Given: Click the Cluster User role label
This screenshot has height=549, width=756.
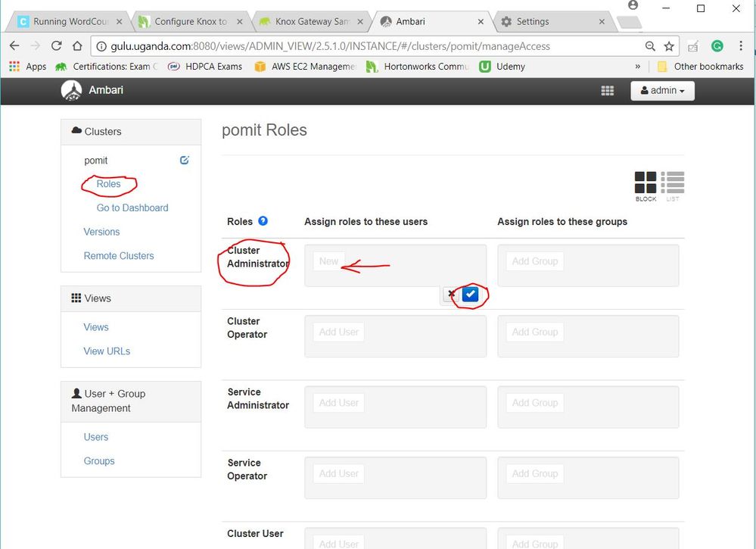Looking at the screenshot, I should pos(255,534).
